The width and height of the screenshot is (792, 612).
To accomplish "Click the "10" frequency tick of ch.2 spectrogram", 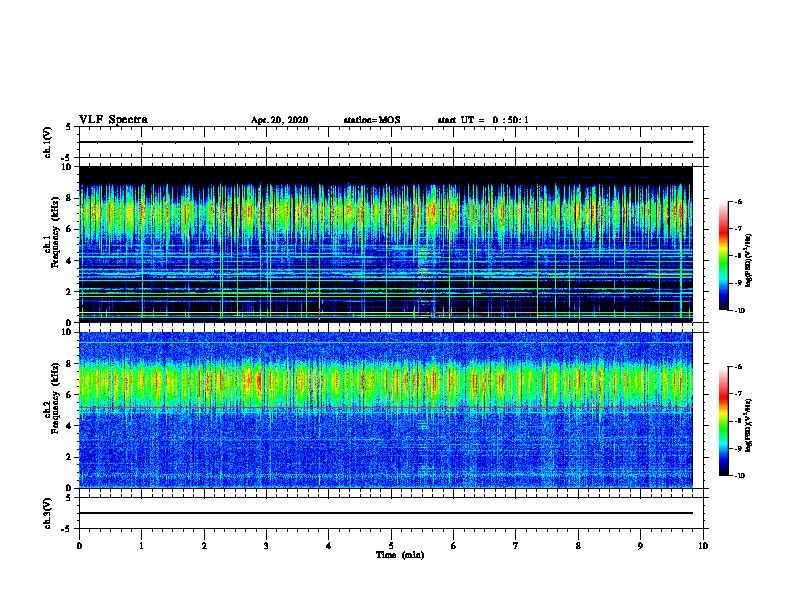I will point(67,332).
